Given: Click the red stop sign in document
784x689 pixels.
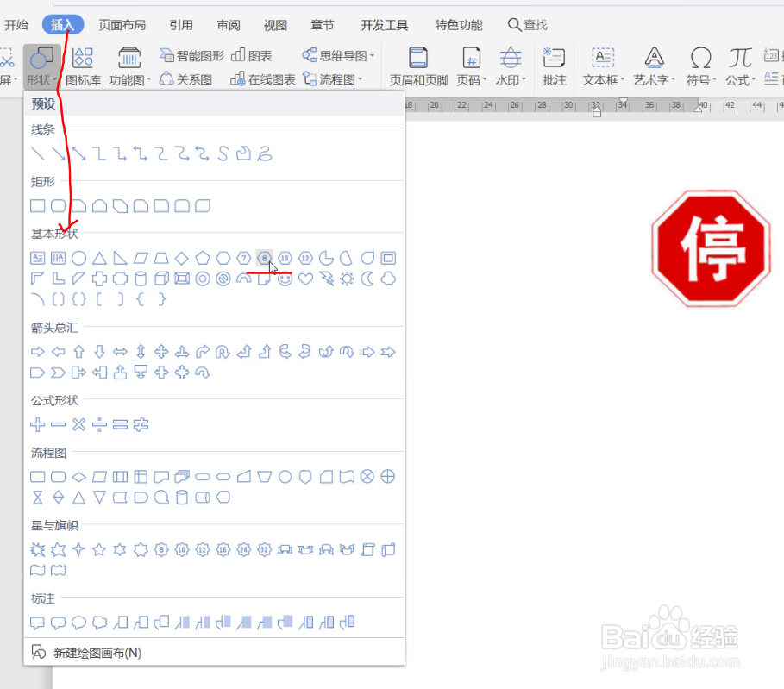Looking at the screenshot, I should coord(710,249).
